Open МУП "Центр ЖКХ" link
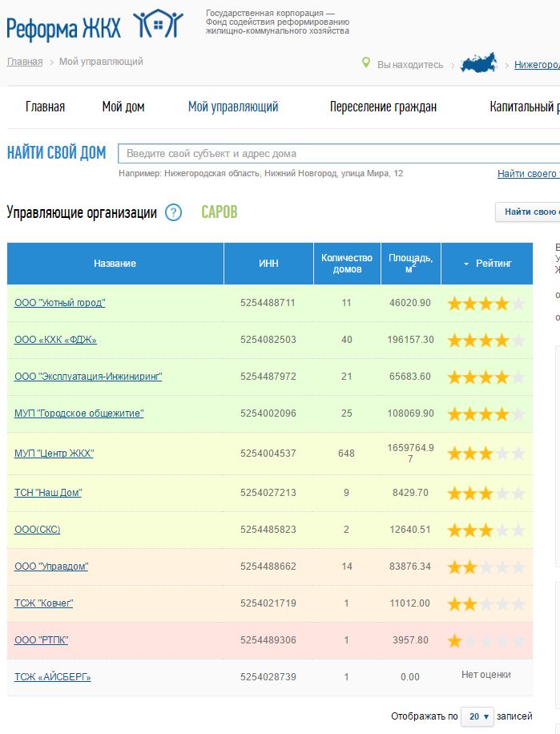The height and width of the screenshot is (734, 560). tap(54, 454)
